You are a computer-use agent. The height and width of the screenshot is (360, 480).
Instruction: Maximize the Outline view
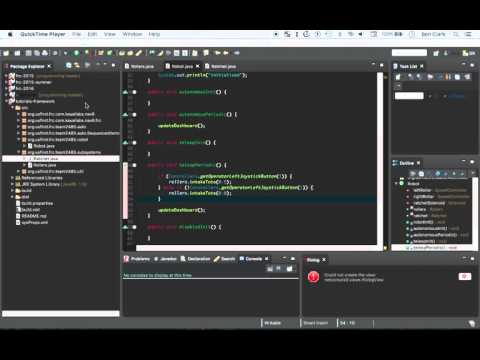pos(472,162)
